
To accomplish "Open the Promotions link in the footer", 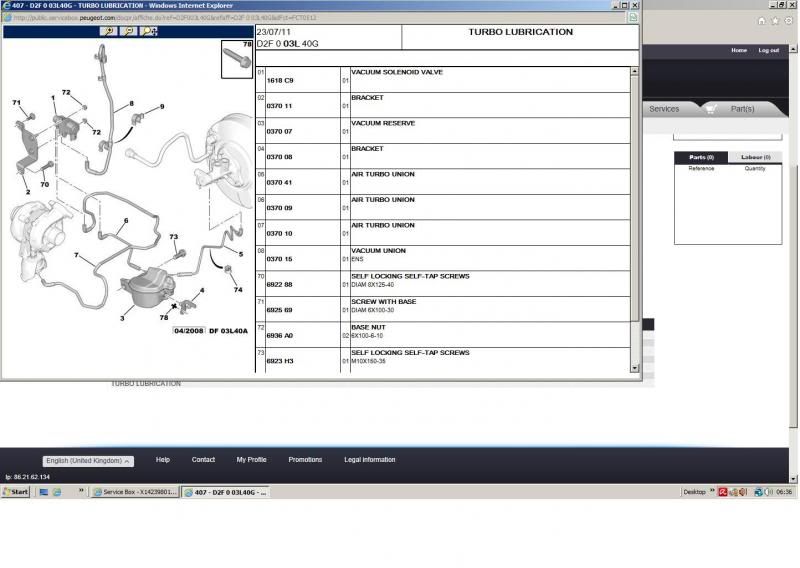I will [305, 460].
